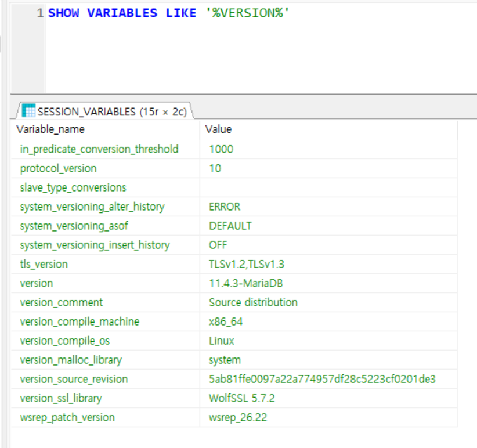Image resolution: width=477 pixels, height=448 pixels.
Task: Click the empty value cell for slave_type_conversions
Action: click(328, 187)
